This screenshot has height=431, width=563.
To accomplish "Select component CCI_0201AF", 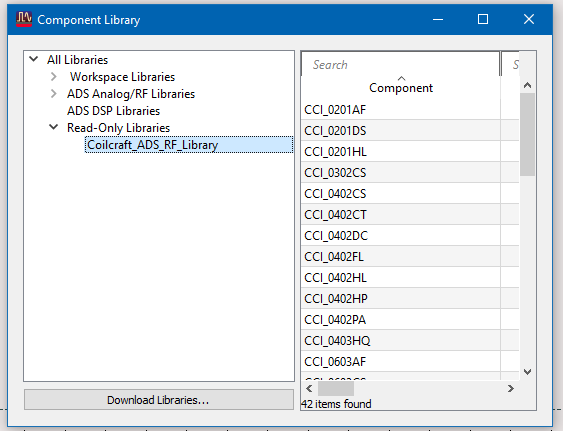I will pos(401,110).
